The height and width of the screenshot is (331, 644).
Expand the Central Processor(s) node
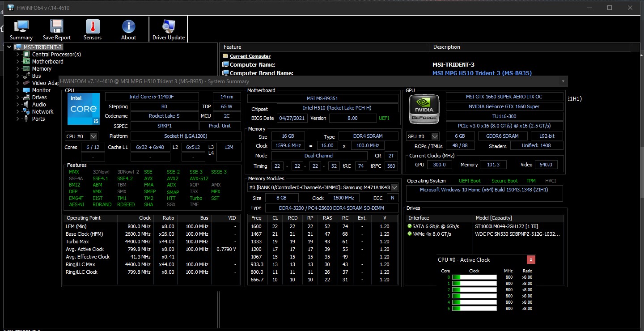[x=18, y=54]
